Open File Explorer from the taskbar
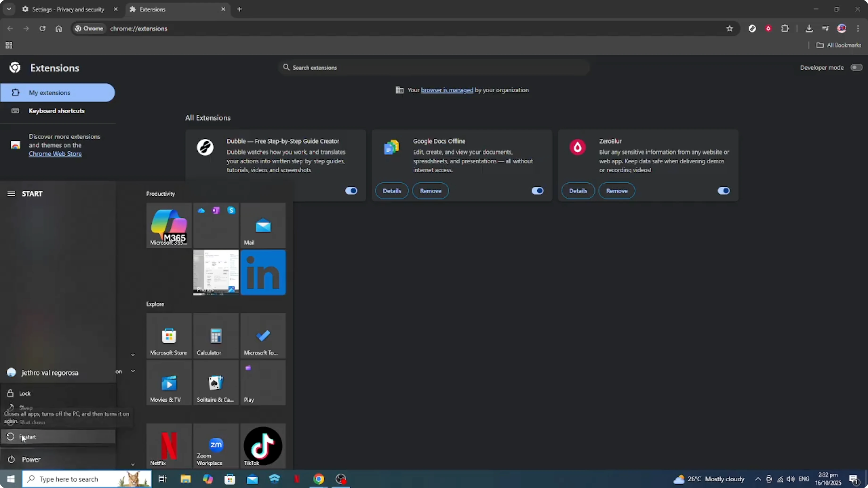Viewport: 868px width, 488px height. tap(185, 479)
